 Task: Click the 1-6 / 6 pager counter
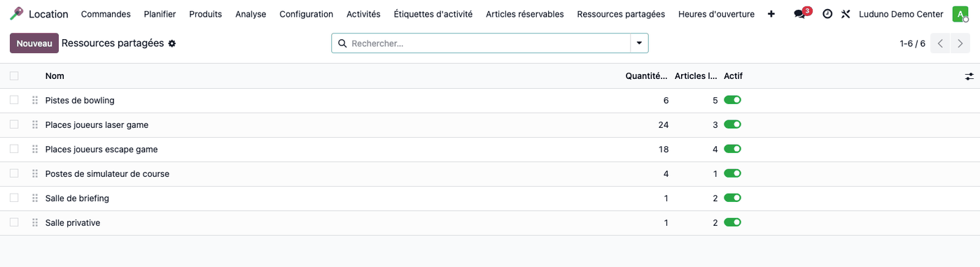(x=912, y=43)
